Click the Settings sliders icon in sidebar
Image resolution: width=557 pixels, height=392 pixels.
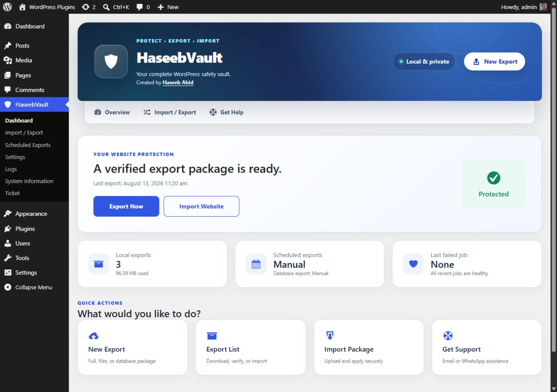point(8,272)
